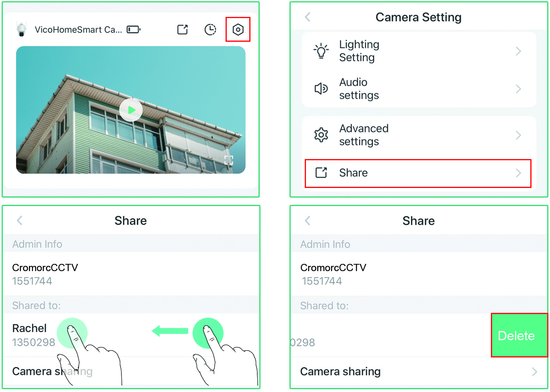Tap CromorcCCTV admin in Rachel's Share screen

pos(45,267)
